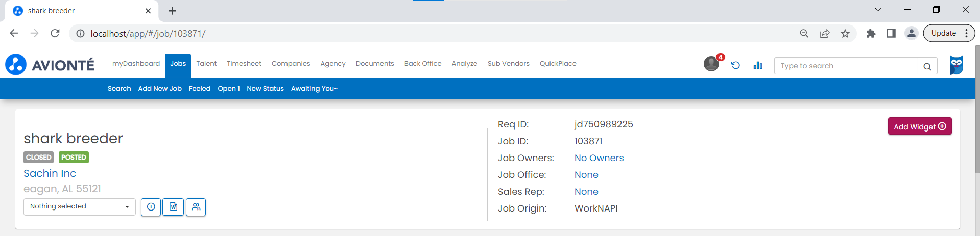Go to Back Office
The image size is (980, 236).
pyautogui.click(x=423, y=64)
